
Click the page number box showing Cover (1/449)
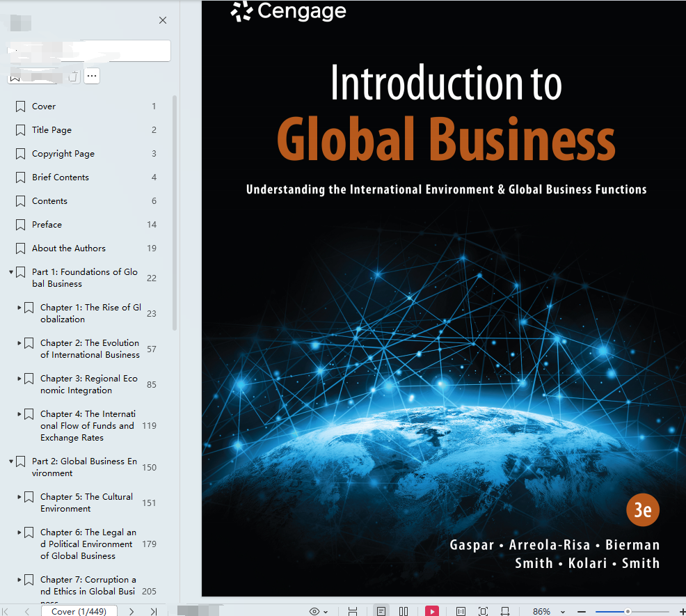[79, 611]
